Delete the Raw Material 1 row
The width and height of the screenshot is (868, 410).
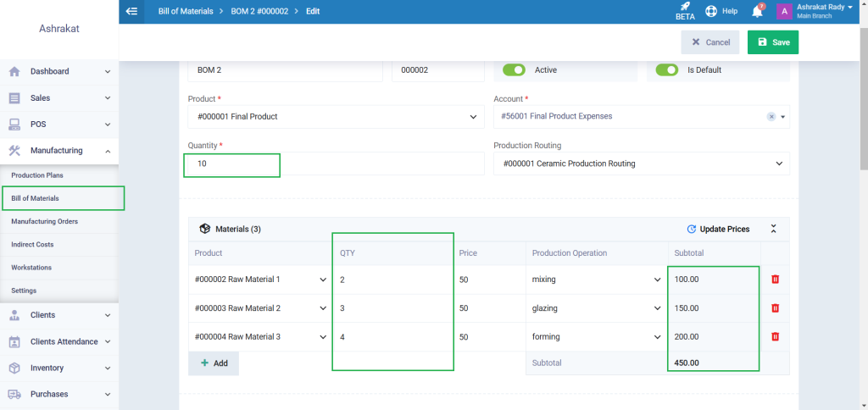click(775, 280)
